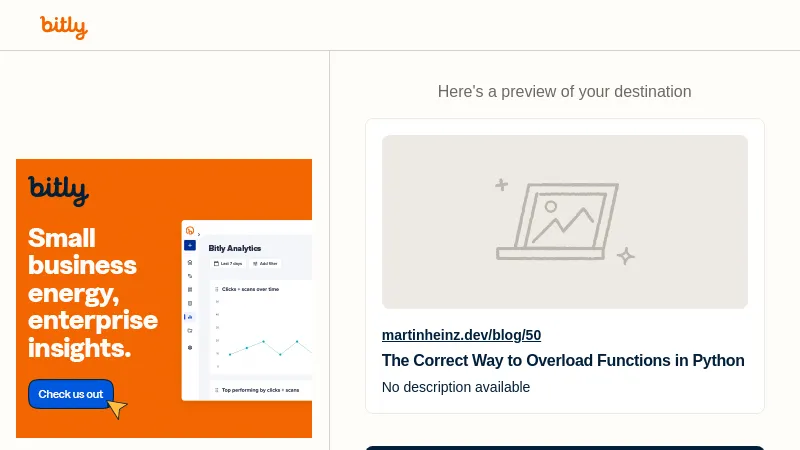
Task: Click 'Add filter' in the analytics ad
Action: click(266, 264)
